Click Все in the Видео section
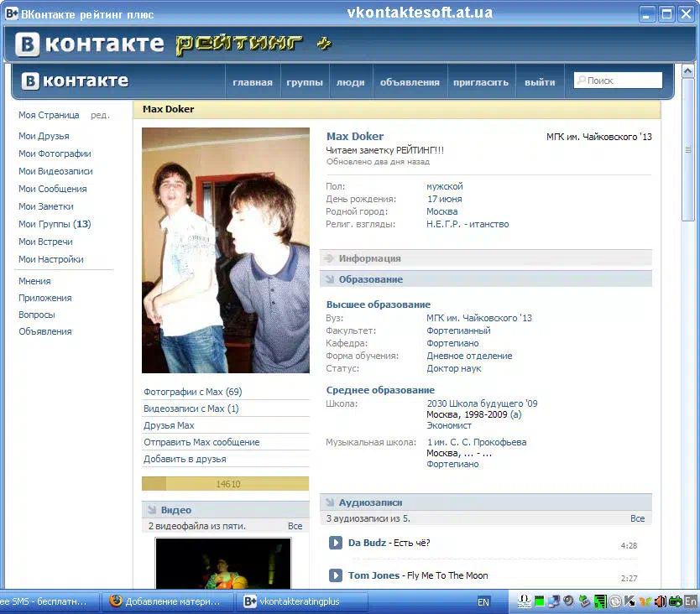 [295, 526]
